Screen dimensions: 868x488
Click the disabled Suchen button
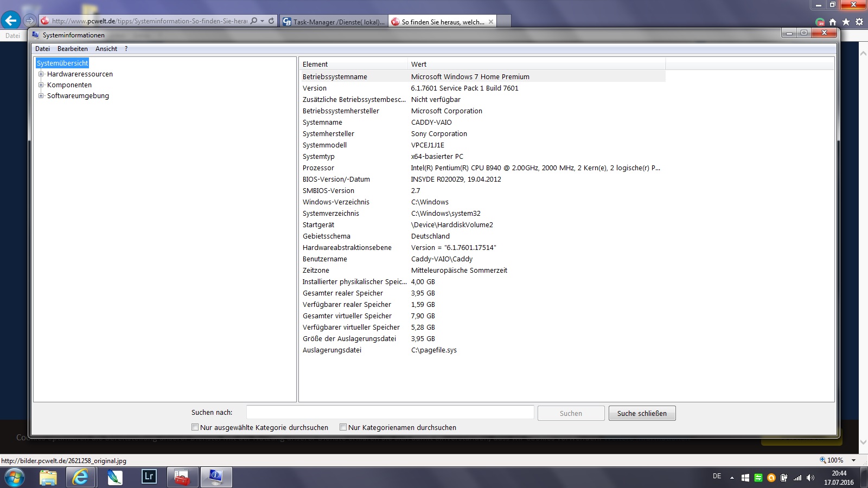[x=571, y=413]
